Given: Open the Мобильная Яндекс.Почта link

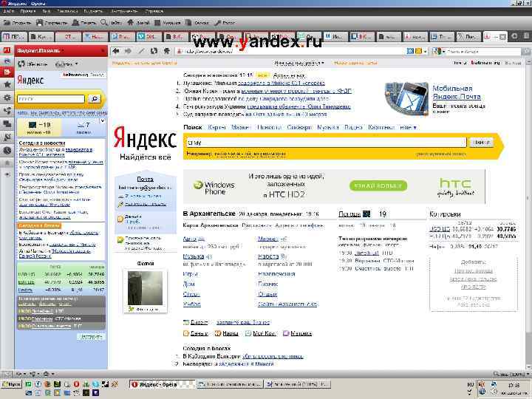Looking at the screenshot, I should pos(457,92).
